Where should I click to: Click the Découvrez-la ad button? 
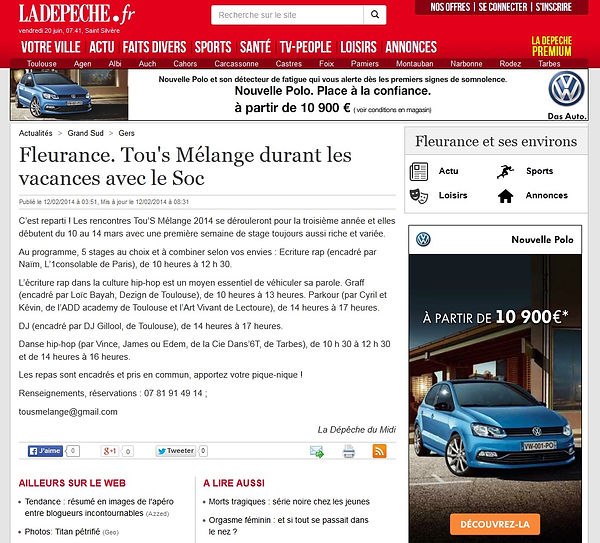[x=495, y=524]
